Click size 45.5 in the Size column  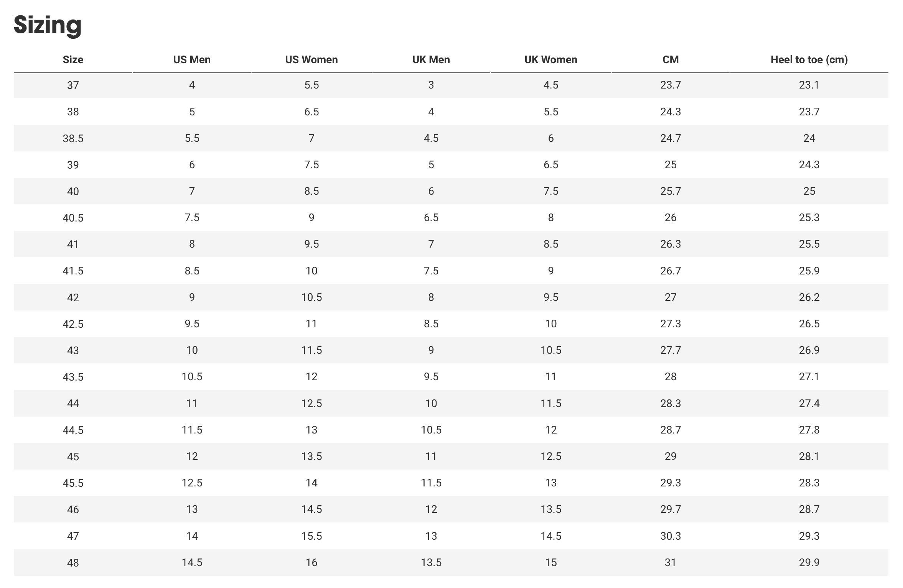tap(73, 483)
